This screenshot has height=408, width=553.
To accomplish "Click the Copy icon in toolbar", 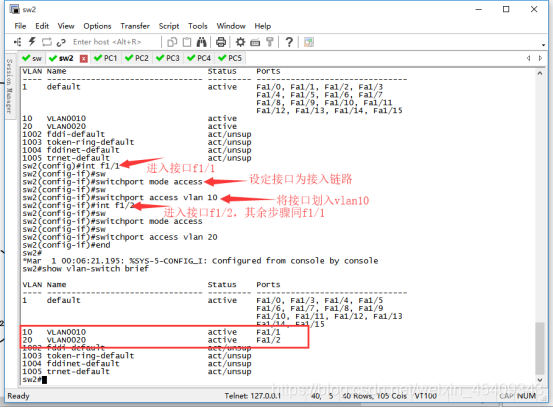I will (172, 42).
